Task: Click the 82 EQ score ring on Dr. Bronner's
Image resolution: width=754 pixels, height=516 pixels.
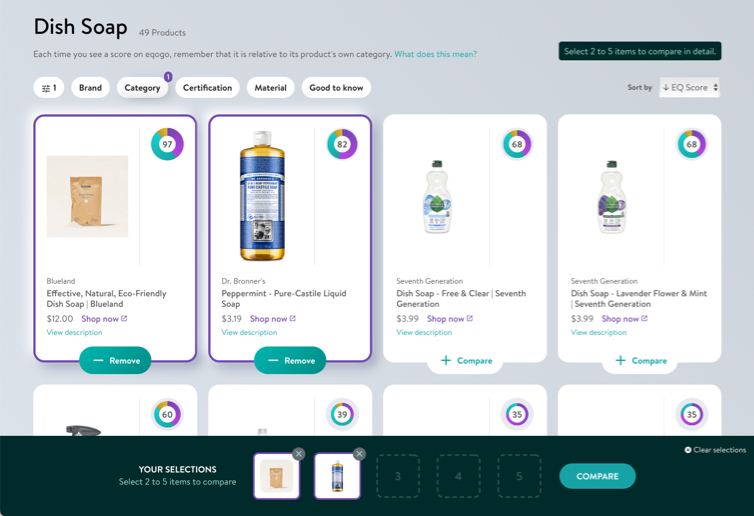Action: coord(342,144)
